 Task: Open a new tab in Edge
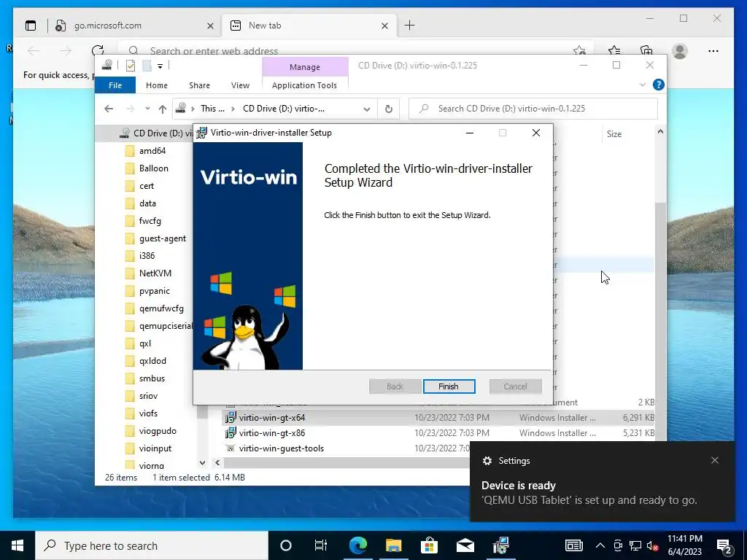[x=409, y=26]
